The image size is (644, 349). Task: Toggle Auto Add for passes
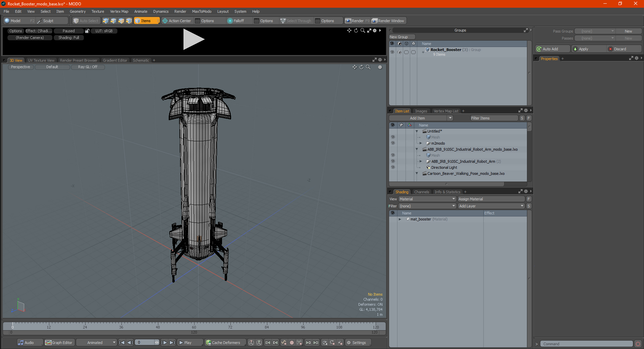click(x=552, y=49)
